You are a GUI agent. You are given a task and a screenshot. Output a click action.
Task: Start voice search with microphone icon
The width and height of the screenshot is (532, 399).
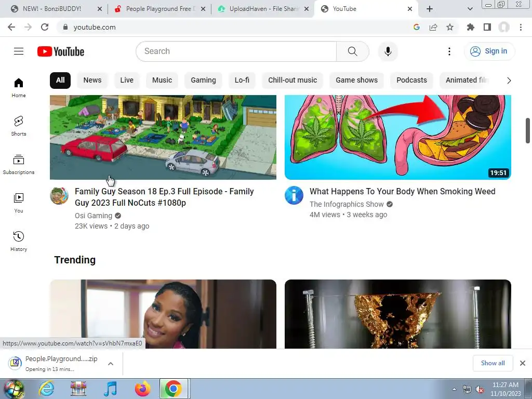(388, 51)
